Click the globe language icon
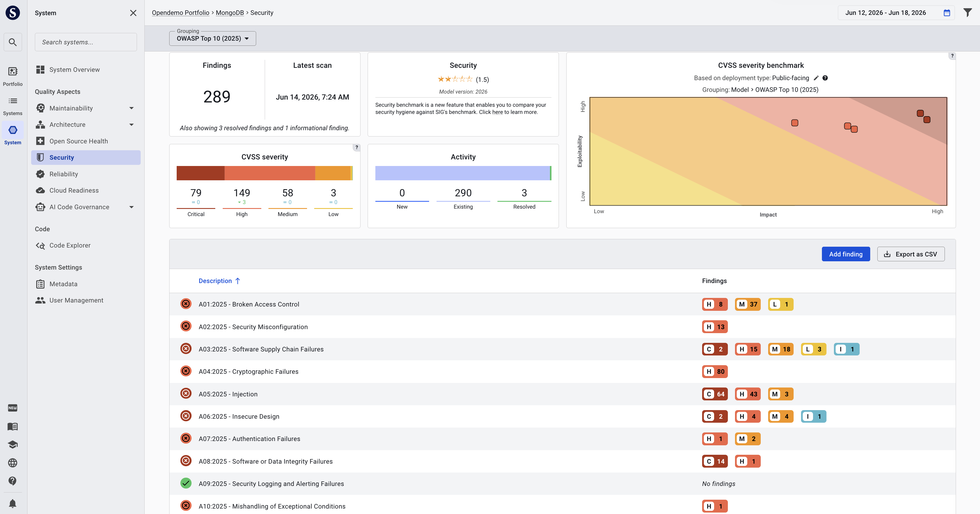Screen dimensions: 980x514 click(13, 462)
